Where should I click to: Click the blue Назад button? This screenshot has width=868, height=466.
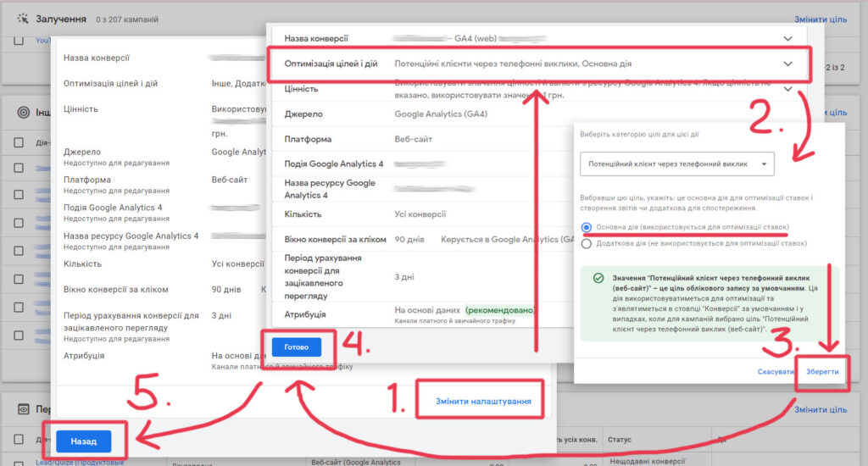(x=83, y=441)
